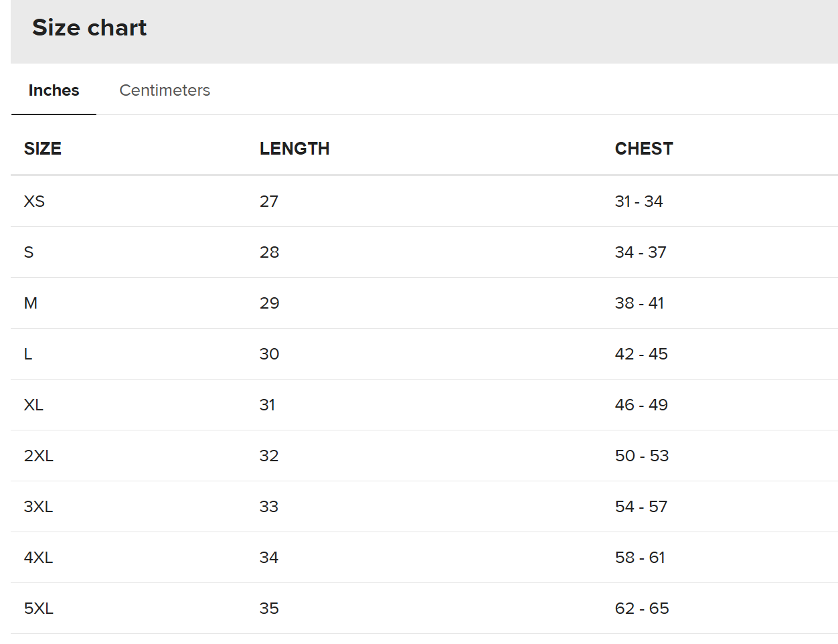Click the length value 30
Viewport: 838px width, 644px height.
click(x=269, y=354)
